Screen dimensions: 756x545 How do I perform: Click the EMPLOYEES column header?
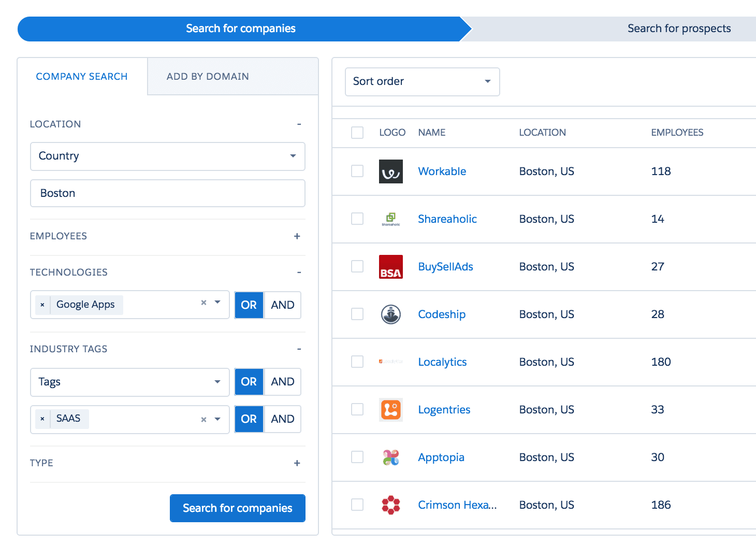pos(677,133)
